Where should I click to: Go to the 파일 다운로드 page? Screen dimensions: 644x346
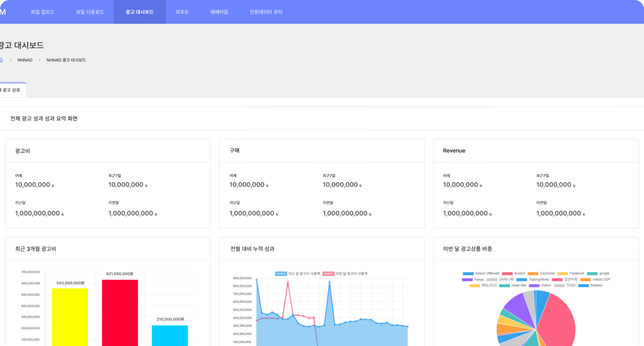[90, 12]
